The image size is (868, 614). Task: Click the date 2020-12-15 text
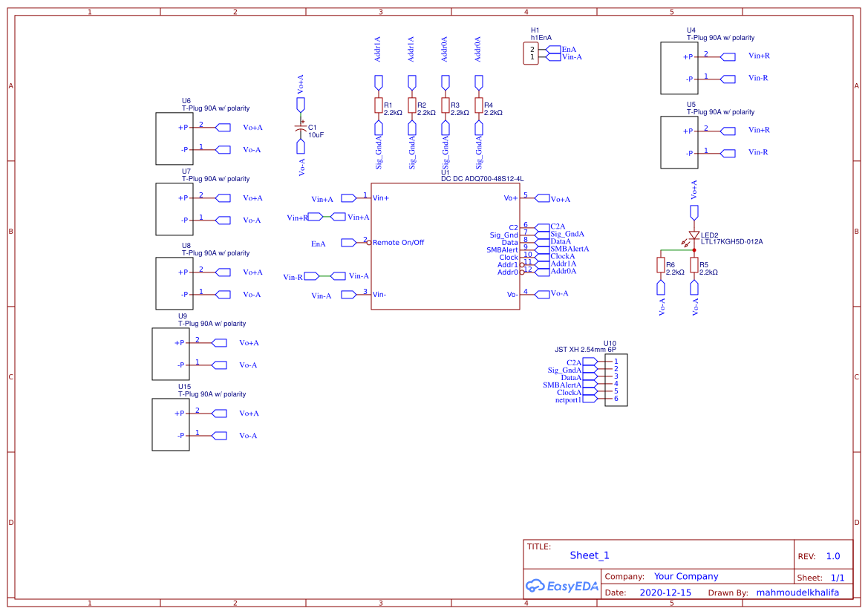665,592
